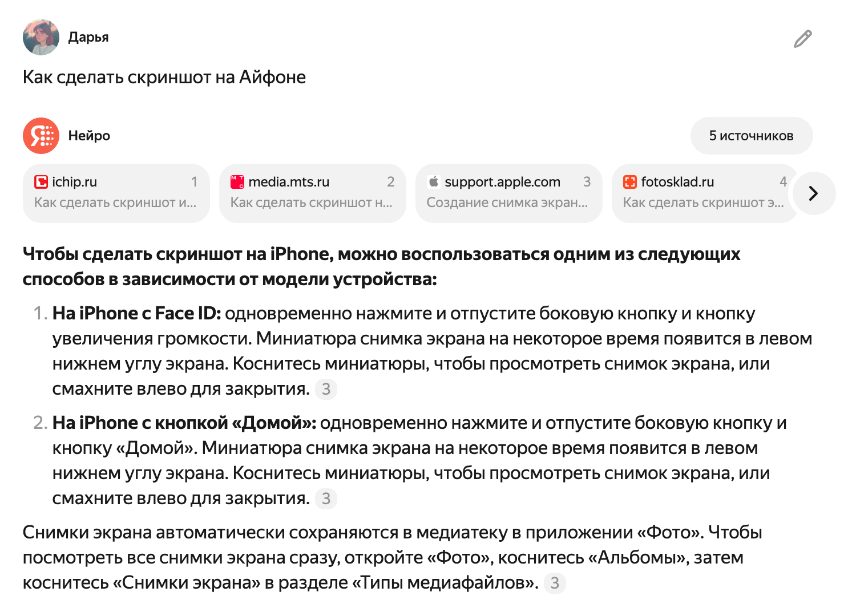Click the 'Дарья' user name

[x=88, y=37]
